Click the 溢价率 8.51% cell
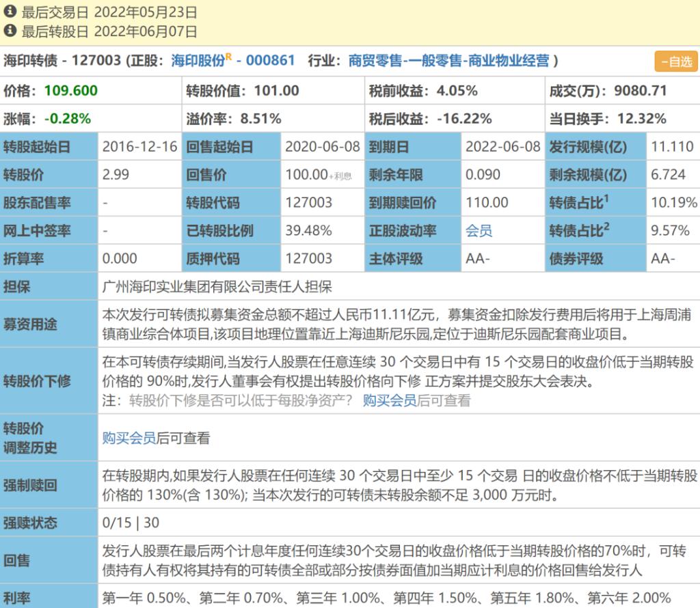Screen dimensions: 700x608 pyautogui.click(x=260, y=119)
